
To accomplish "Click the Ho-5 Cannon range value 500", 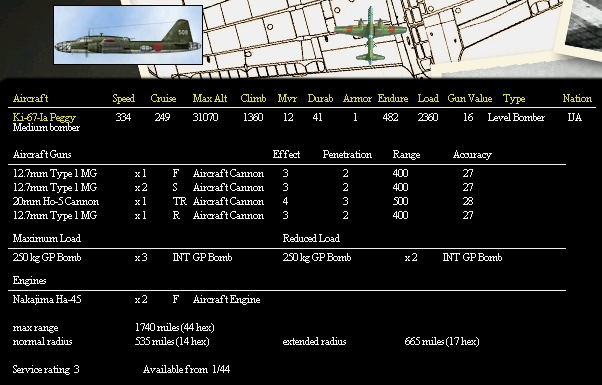I will [400, 202].
